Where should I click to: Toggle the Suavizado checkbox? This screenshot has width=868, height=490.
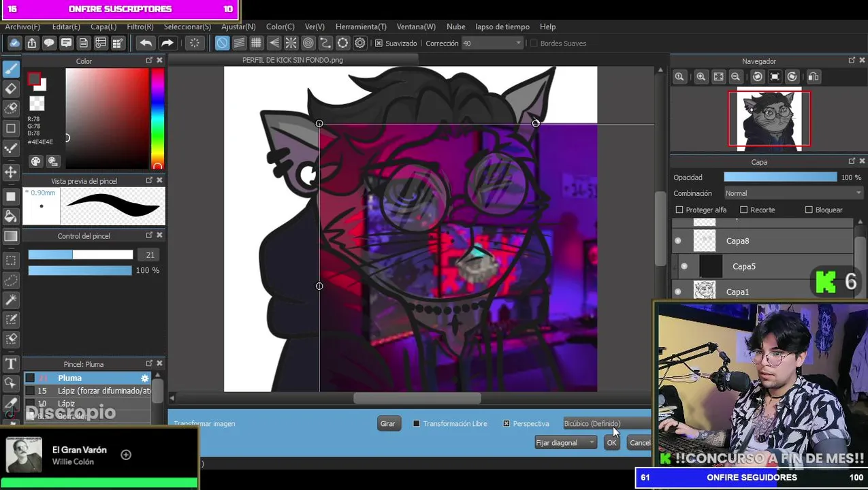click(x=379, y=43)
